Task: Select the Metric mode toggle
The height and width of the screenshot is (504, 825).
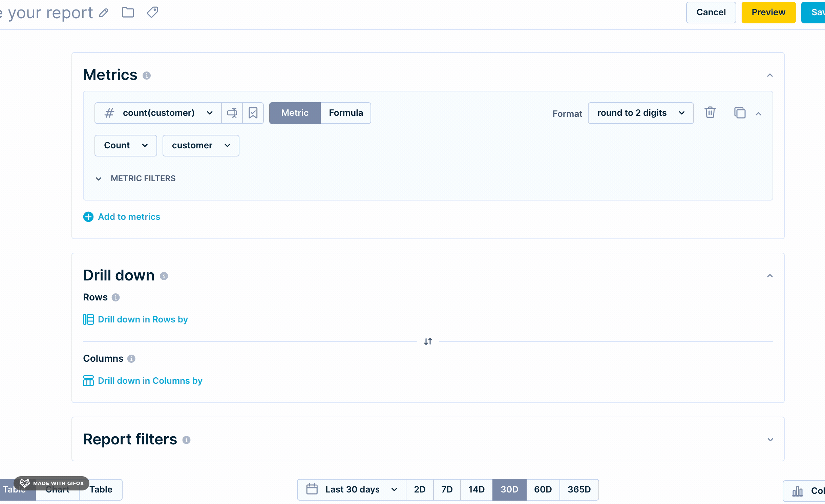Action: point(295,113)
